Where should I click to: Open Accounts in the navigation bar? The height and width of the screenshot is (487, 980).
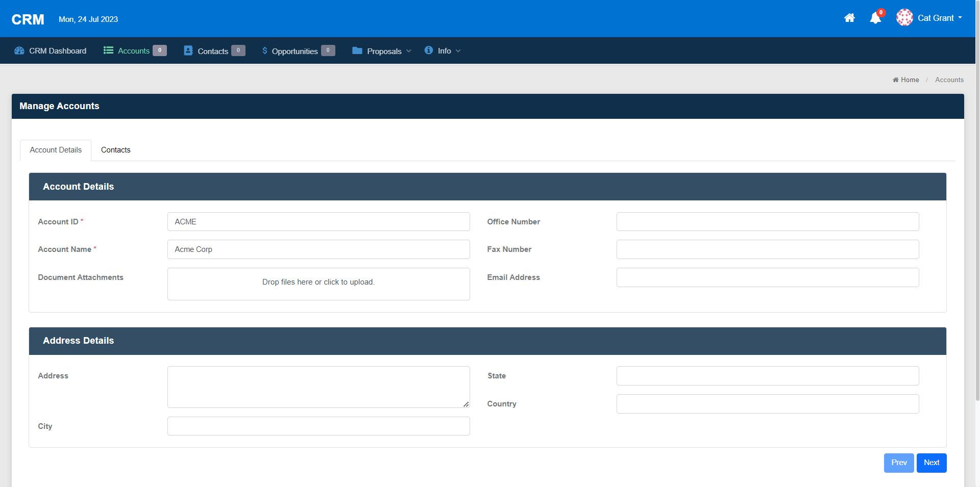tap(134, 51)
